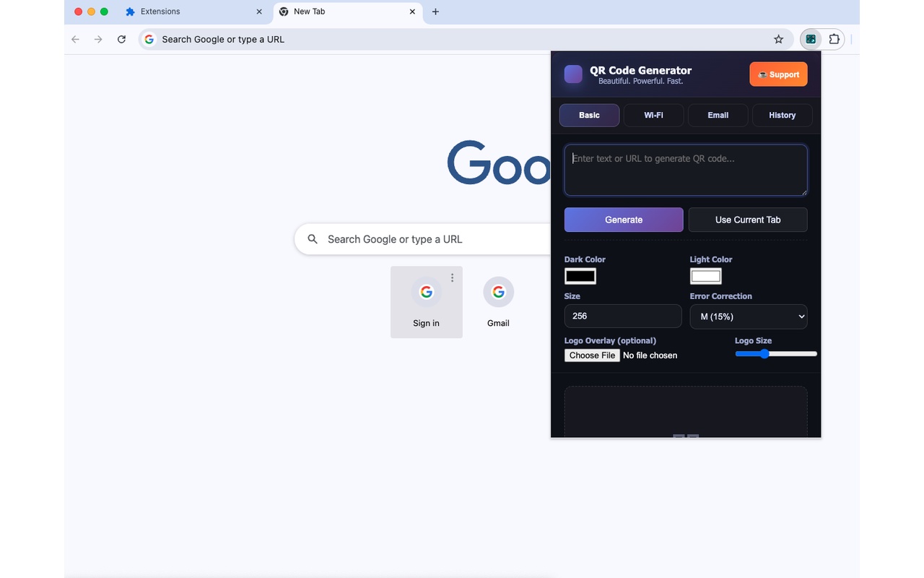This screenshot has height=578, width=924.
Task: Bookmark this page with the star icon
Action: click(x=778, y=39)
